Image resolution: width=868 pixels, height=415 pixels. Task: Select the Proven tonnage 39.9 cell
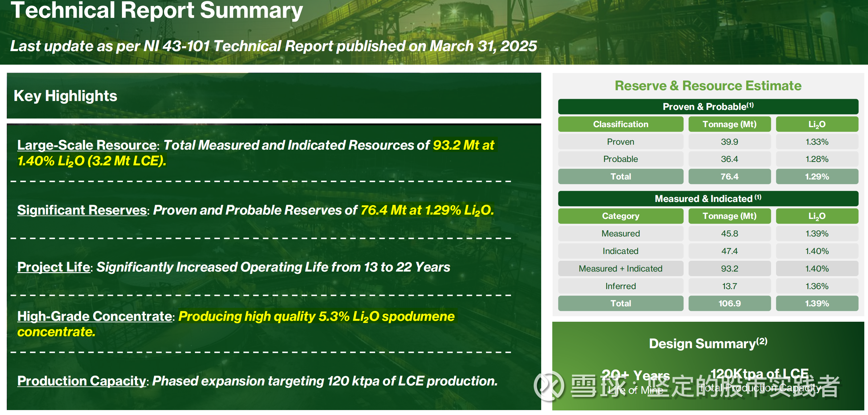pos(729,142)
